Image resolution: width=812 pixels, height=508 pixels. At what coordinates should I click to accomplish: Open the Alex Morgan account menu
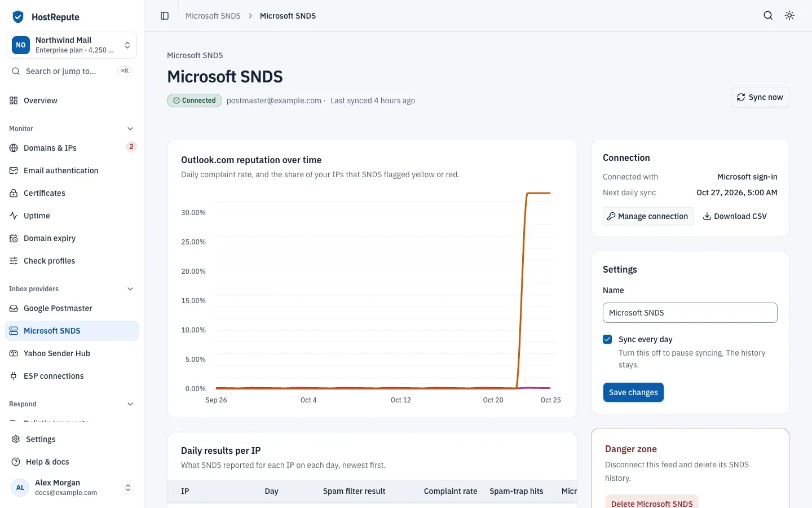click(x=72, y=488)
